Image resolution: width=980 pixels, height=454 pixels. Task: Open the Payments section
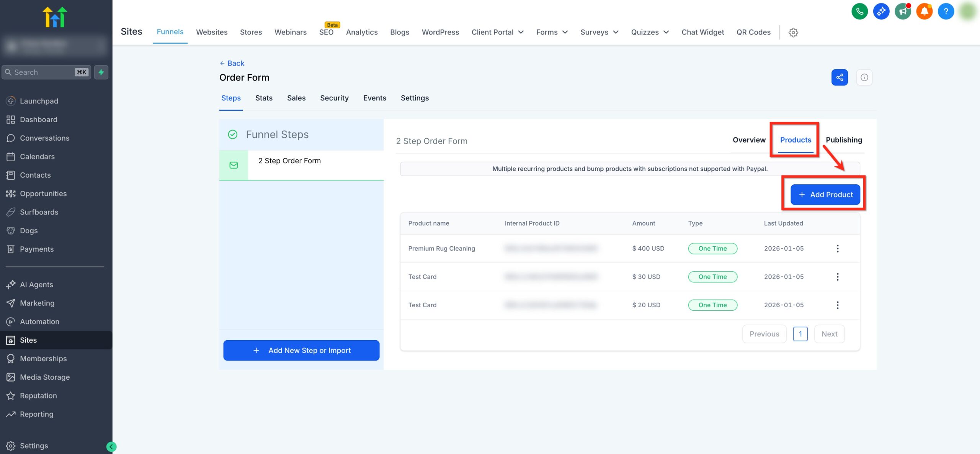[36, 249]
